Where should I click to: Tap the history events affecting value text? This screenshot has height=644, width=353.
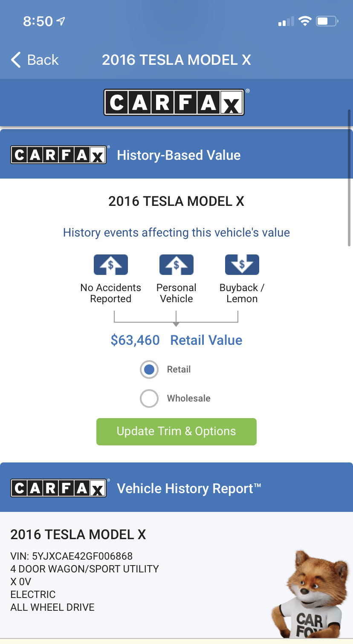pos(176,233)
